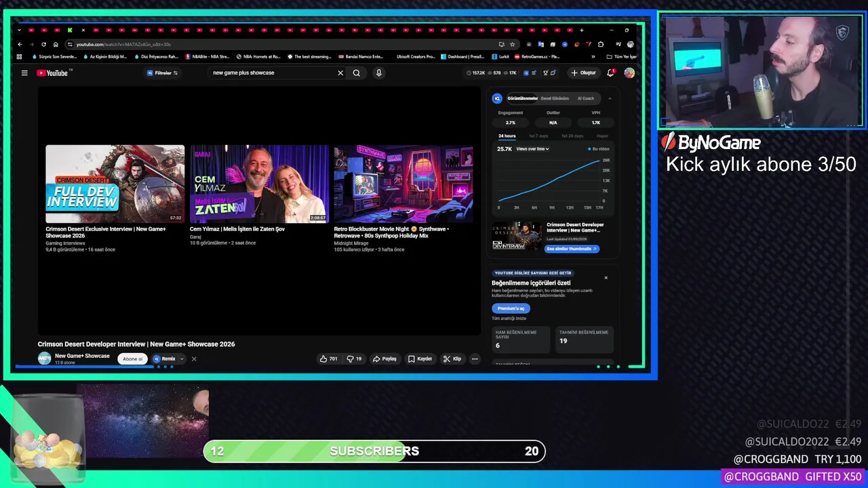Click the Klip scissors button
The width and height of the screenshot is (868, 488).
452,359
